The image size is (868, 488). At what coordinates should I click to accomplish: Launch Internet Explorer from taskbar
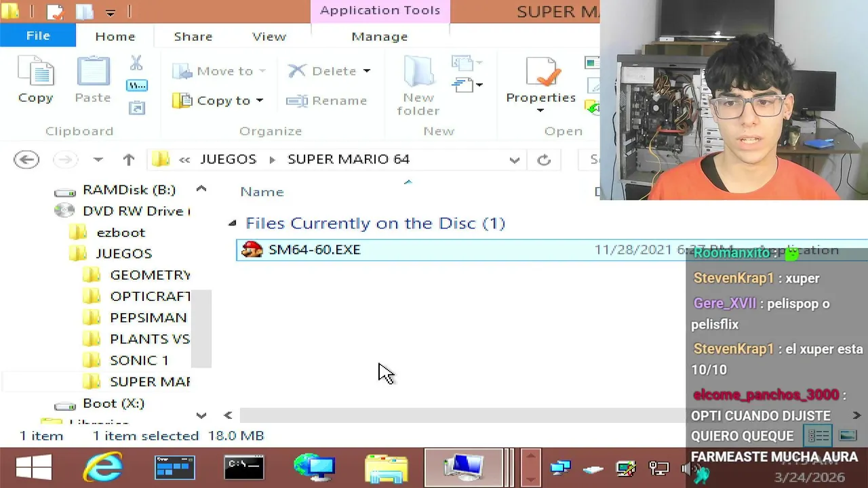click(x=102, y=468)
